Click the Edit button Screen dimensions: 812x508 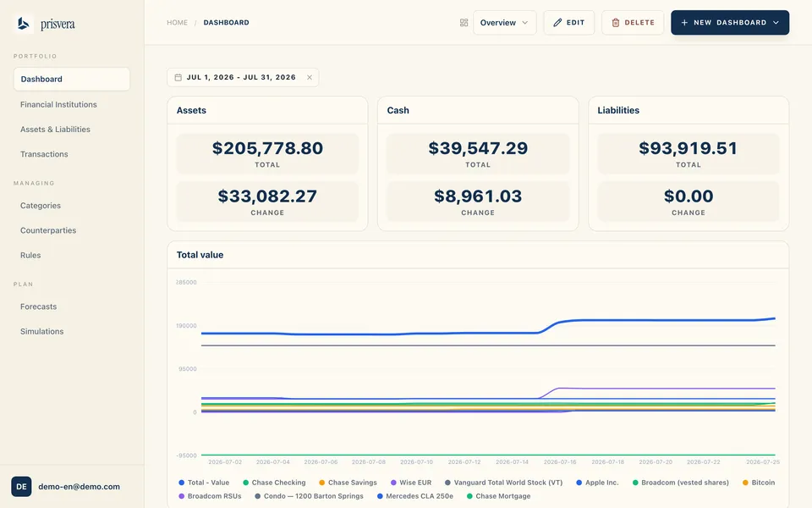tap(568, 23)
